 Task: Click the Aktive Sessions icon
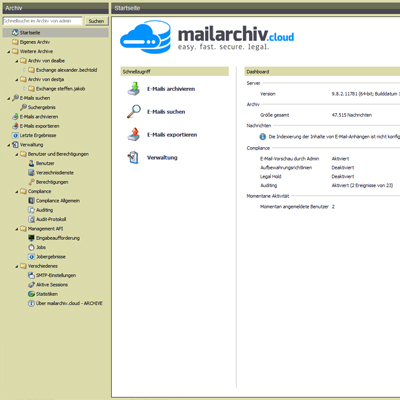click(31, 285)
